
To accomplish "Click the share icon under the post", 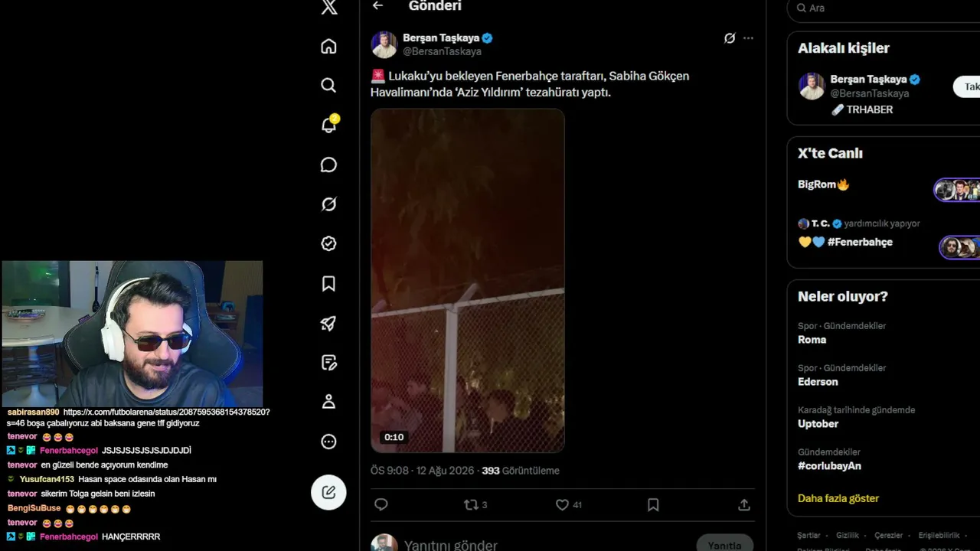I will tap(743, 505).
